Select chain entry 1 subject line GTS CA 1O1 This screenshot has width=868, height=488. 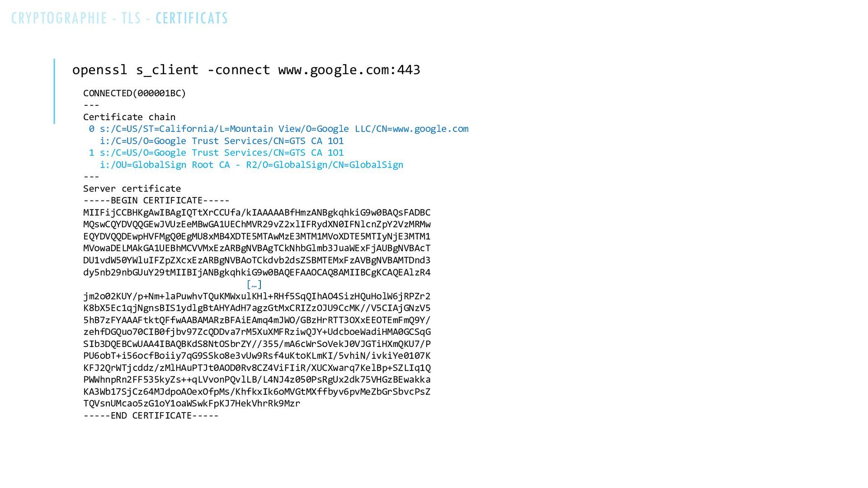coord(217,153)
